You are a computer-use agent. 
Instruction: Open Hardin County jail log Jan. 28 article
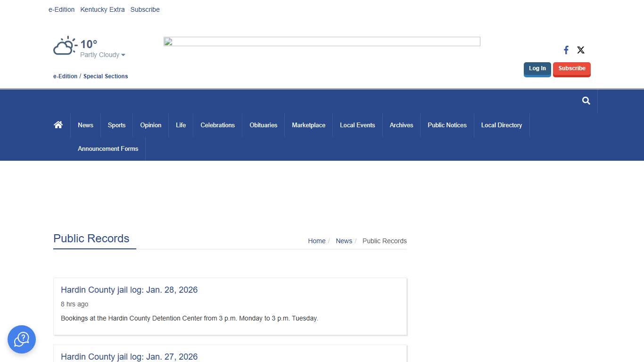[x=129, y=290]
